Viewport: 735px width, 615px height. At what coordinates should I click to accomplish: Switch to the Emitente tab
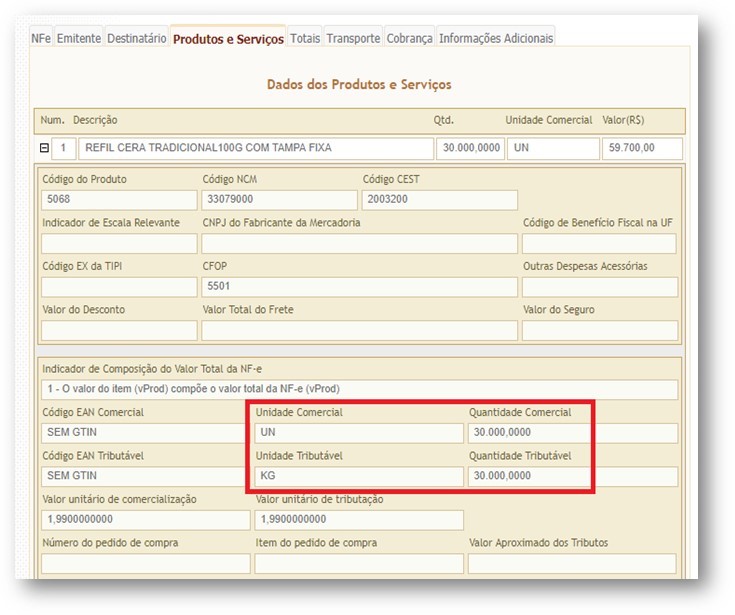(x=79, y=38)
